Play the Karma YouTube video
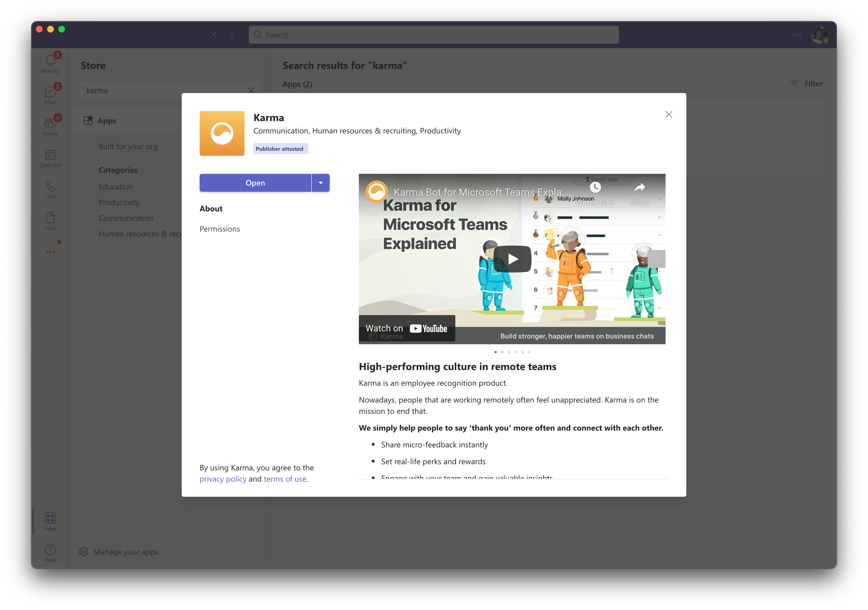 (512, 259)
